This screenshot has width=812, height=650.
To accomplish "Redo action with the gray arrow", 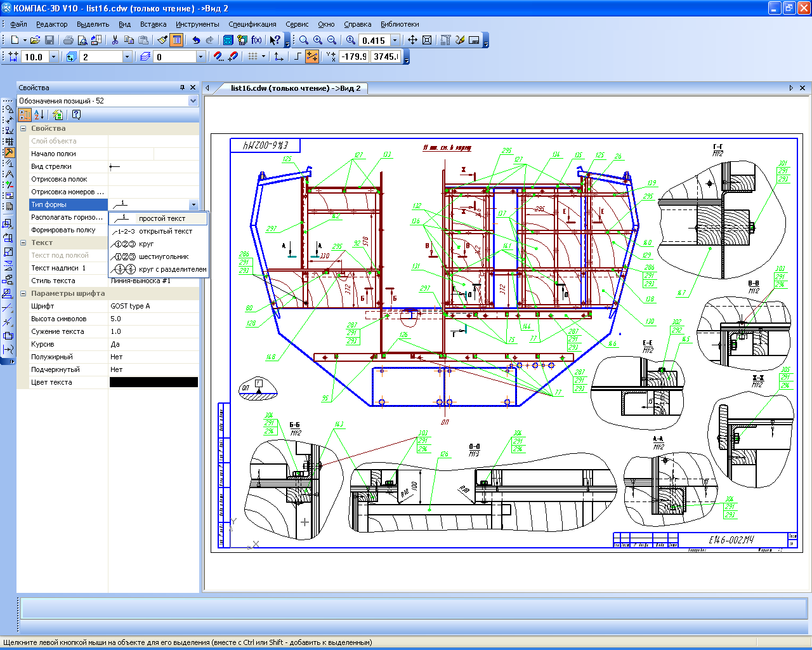I will click(210, 40).
